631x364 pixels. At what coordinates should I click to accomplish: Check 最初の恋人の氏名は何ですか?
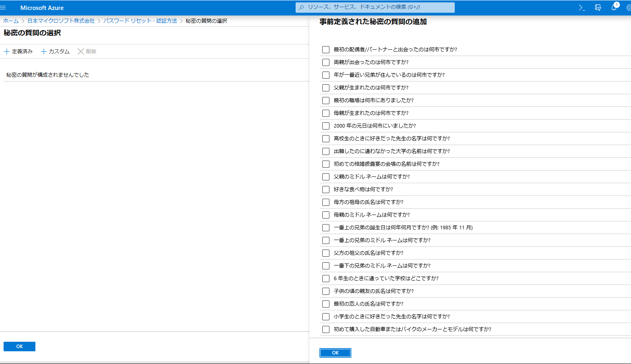[x=326, y=304]
